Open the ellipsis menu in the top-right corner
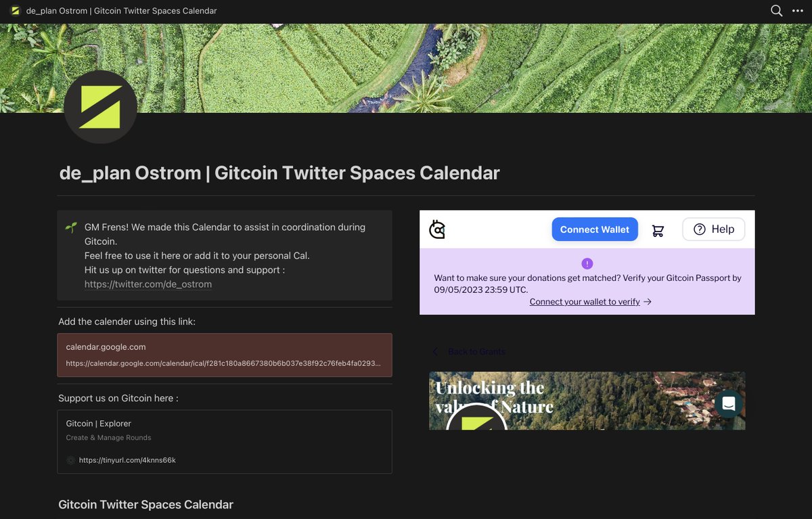 [798, 10]
